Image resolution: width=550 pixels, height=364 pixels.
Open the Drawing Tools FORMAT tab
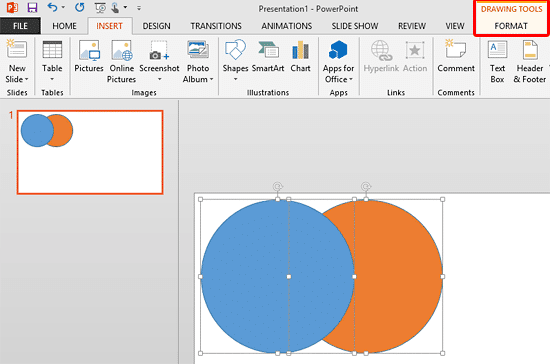pyautogui.click(x=511, y=26)
